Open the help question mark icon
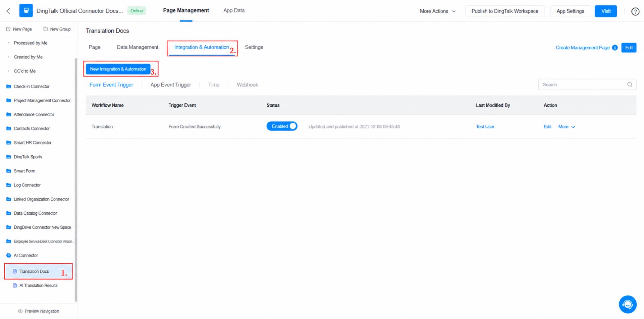 [x=635, y=11]
